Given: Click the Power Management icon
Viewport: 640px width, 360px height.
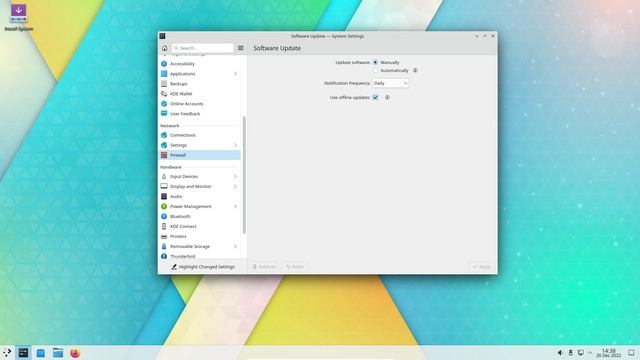Looking at the screenshot, I should coord(164,207).
